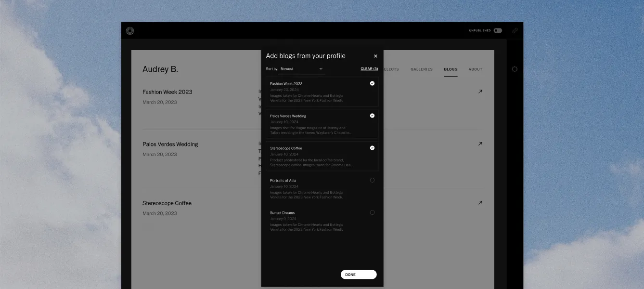Click the circular logo icon in the top bar
The image size is (644, 289).
[x=129, y=31]
